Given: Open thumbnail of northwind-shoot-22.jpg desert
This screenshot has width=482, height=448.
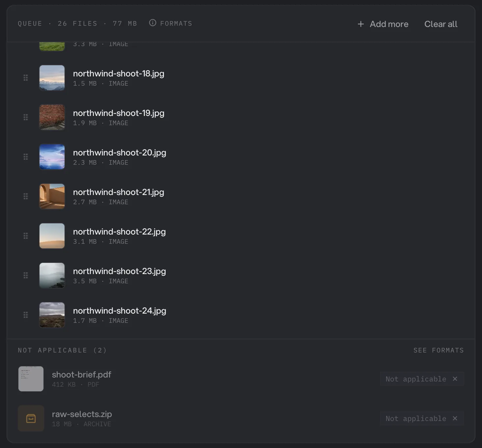Looking at the screenshot, I should [52, 236].
